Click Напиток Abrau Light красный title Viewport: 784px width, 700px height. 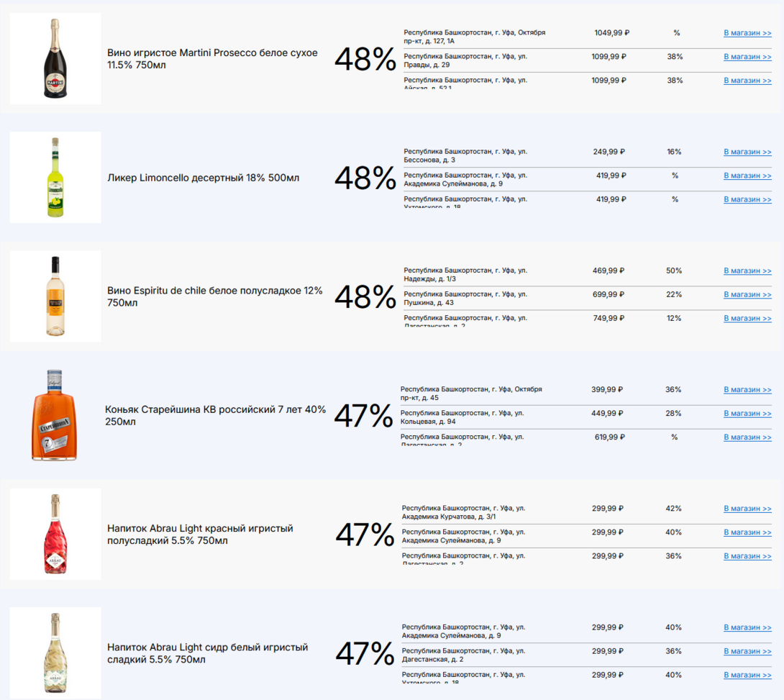click(200, 534)
